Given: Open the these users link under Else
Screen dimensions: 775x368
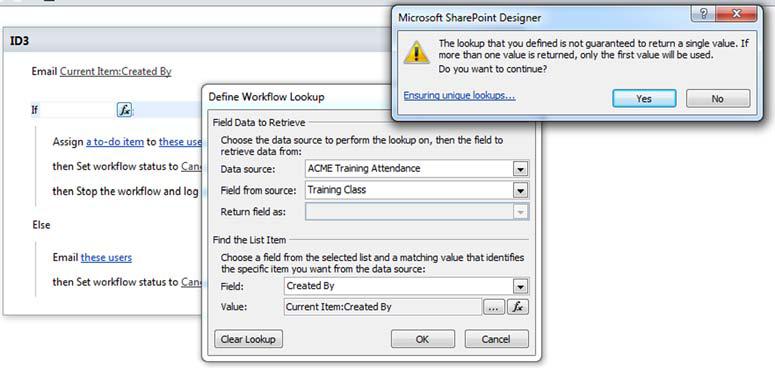Looking at the screenshot, I should pos(106,257).
